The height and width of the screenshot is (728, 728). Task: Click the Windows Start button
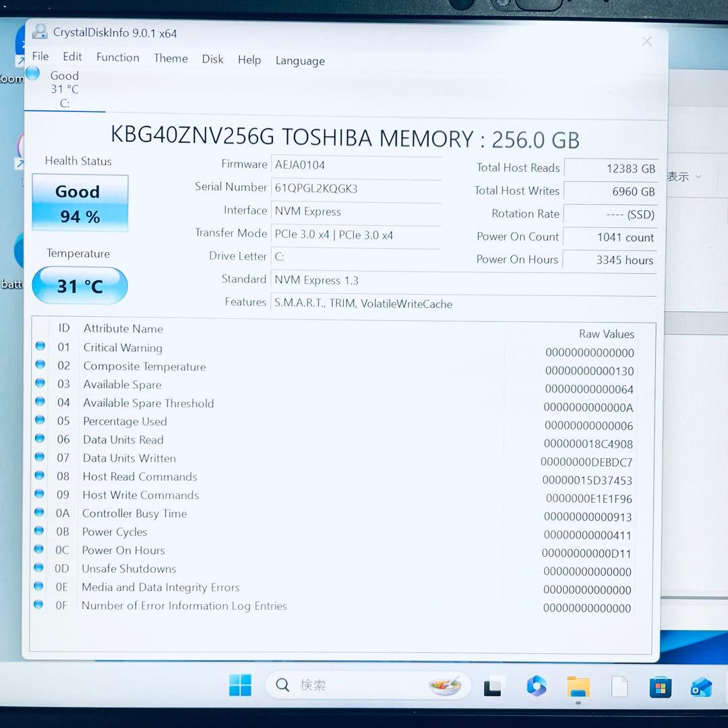coord(240,685)
